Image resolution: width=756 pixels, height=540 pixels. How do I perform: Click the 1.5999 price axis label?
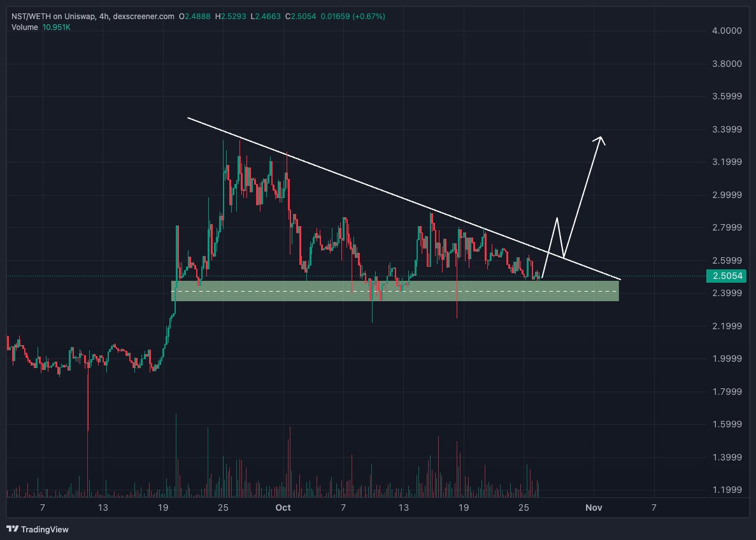[x=727, y=424]
